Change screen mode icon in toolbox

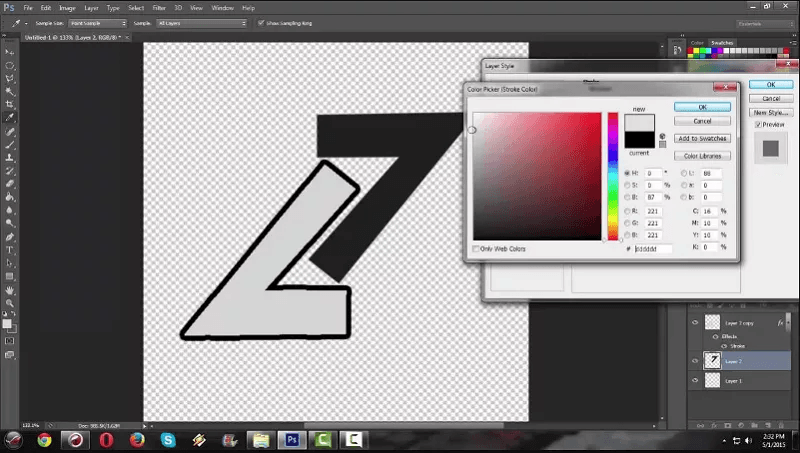[x=9, y=355]
